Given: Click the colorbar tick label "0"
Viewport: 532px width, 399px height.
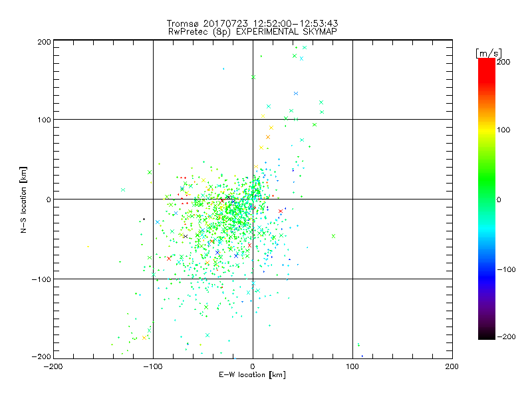Looking at the screenshot, I should [x=499, y=200].
